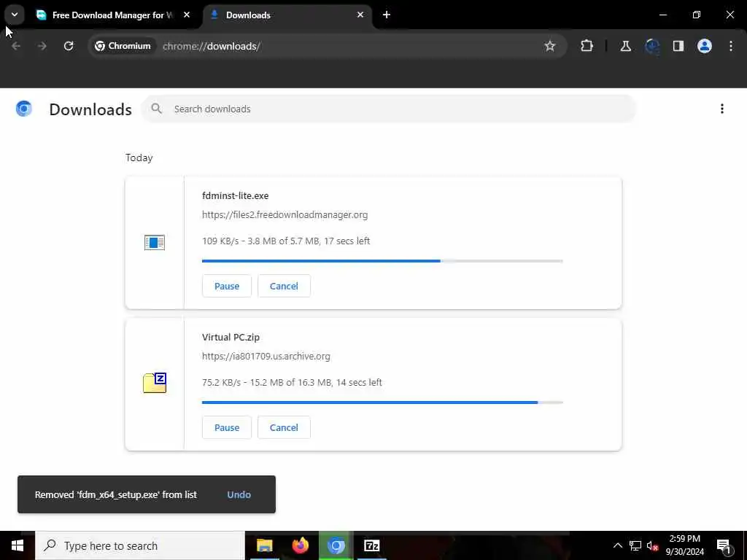
Task: Open the files2.freedownloadmanager.org source link
Action: (285, 215)
